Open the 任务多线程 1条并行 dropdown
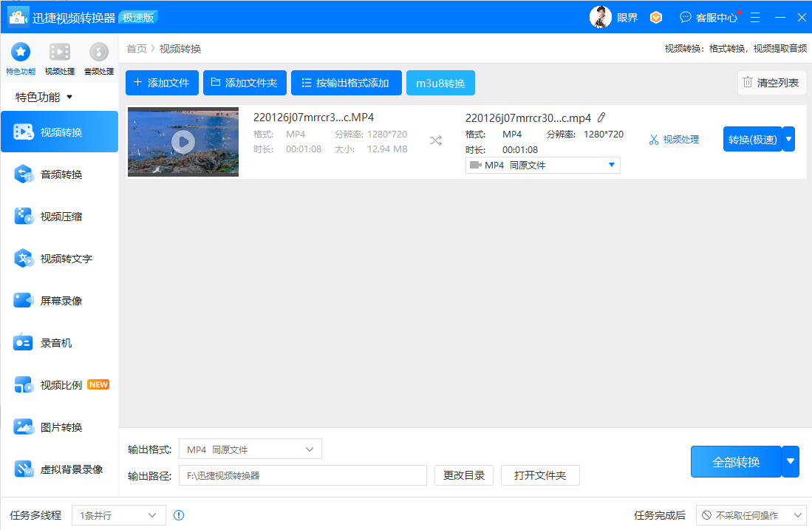The image size is (812, 530). 118,515
